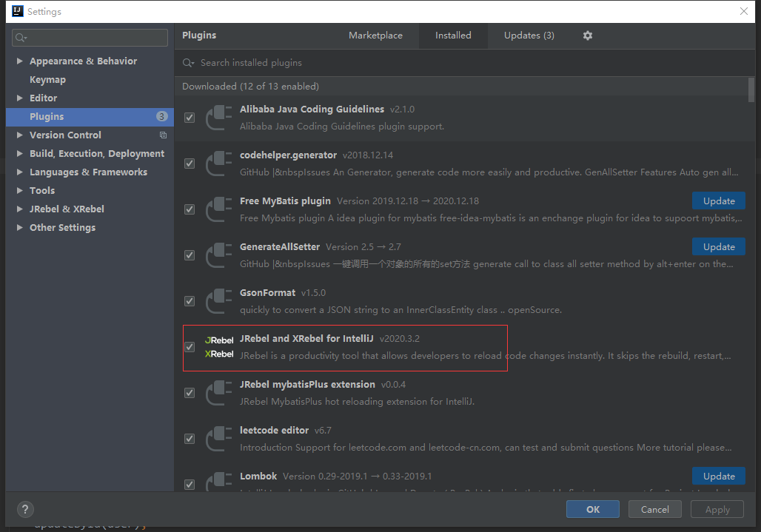Select the JRebel and XRebel for IntelliJ title
The height and width of the screenshot is (532, 761).
tap(306, 338)
